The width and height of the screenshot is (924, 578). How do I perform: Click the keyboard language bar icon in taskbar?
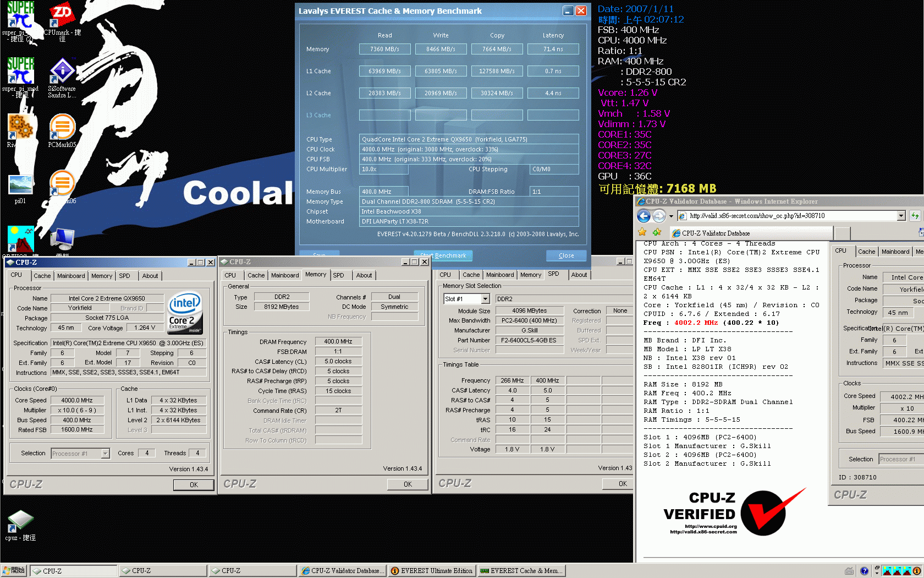[x=849, y=571]
